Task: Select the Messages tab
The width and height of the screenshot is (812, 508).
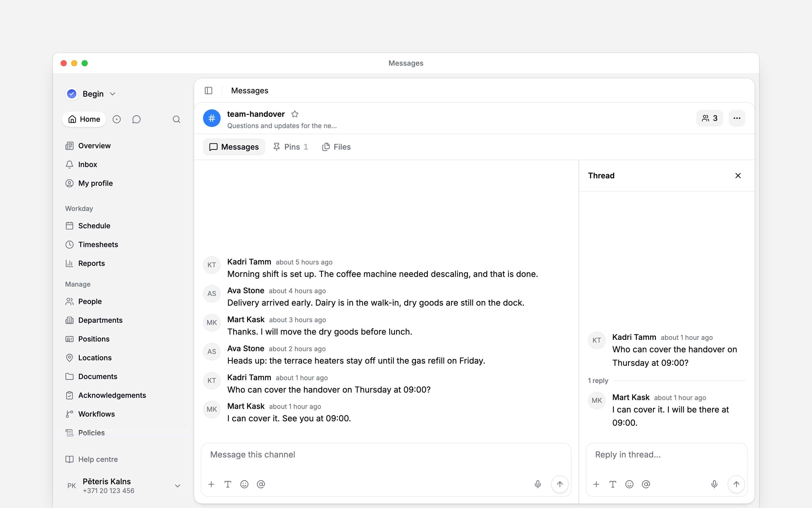Action: pyautogui.click(x=234, y=147)
